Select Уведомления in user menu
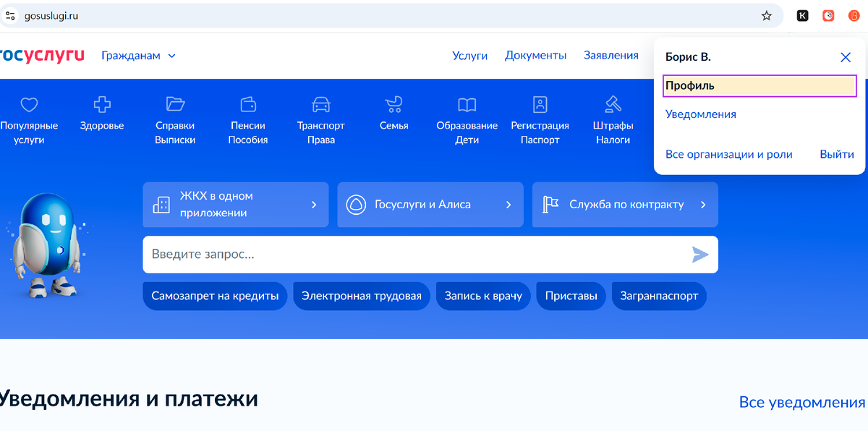 point(701,114)
